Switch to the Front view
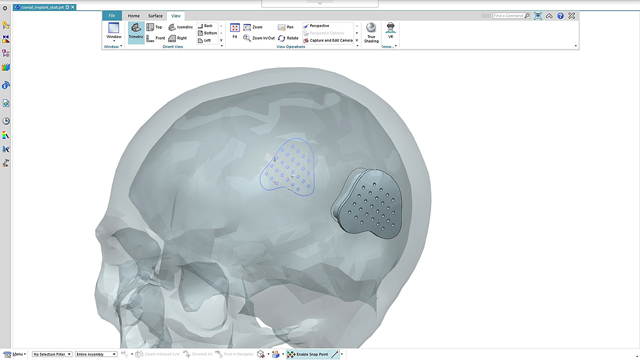Image resolution: width=640 pixels, height=360 pixels. 156,38
